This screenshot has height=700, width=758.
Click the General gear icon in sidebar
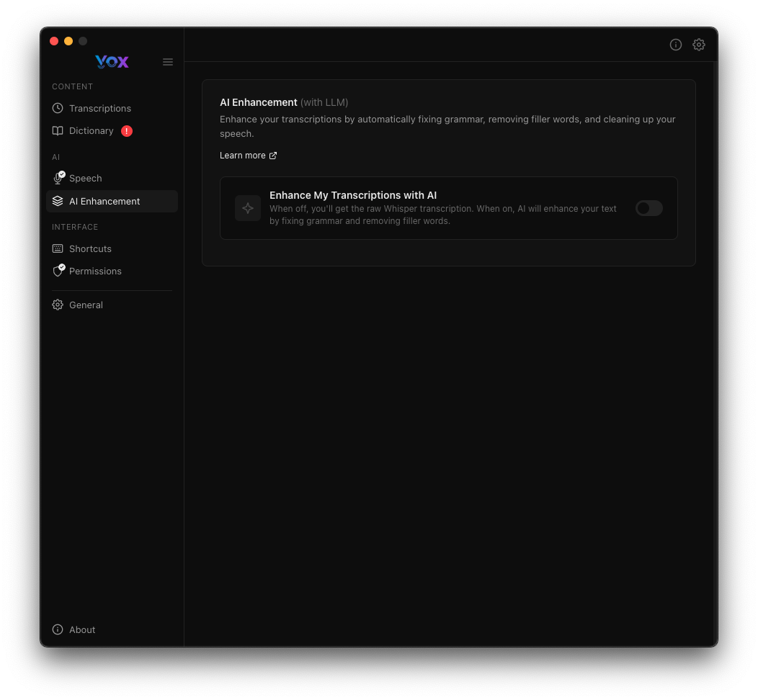tap(58, 305)
